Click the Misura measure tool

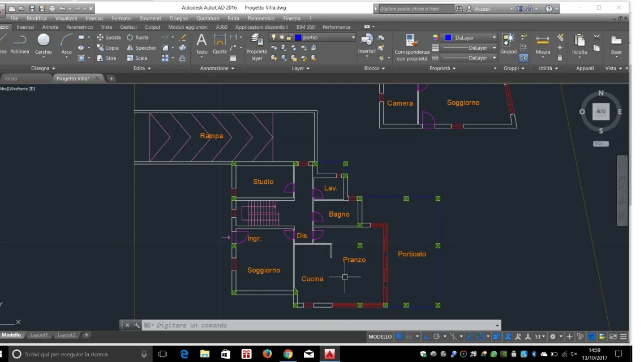543,44
